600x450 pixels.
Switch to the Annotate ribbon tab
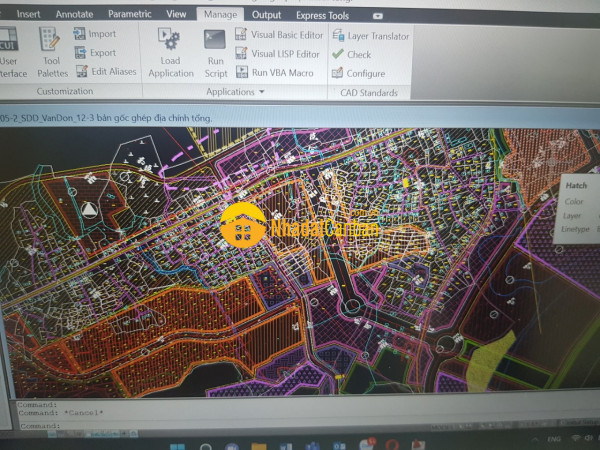75,15
